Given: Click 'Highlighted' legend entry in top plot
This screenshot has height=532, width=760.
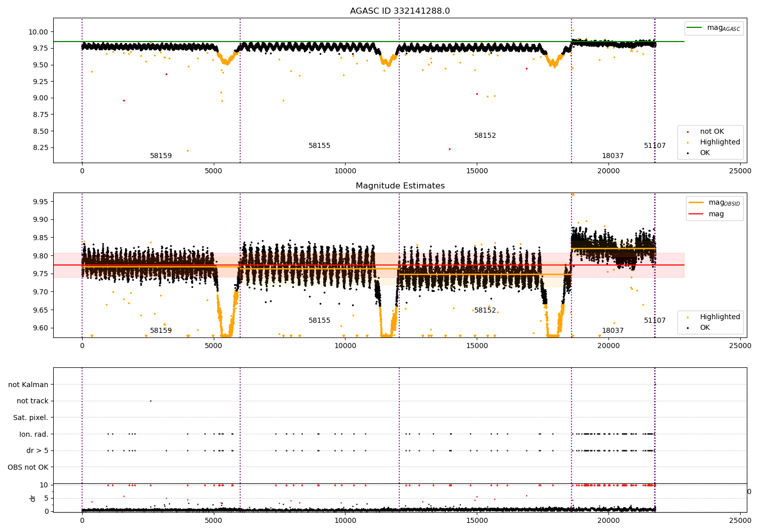Looking at the screenshot, I should [720, 142].
